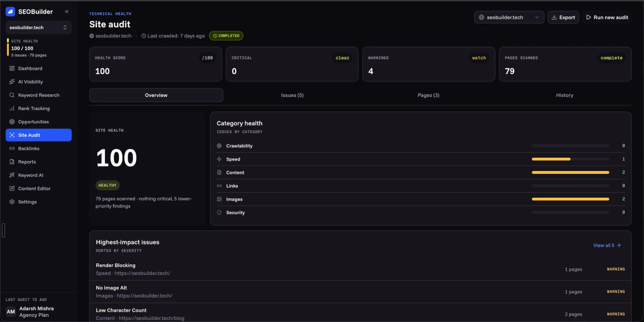Screen dimensions: 644x322
Task: Switch to the Issues (5) tab
Action: tap(292, 95)
